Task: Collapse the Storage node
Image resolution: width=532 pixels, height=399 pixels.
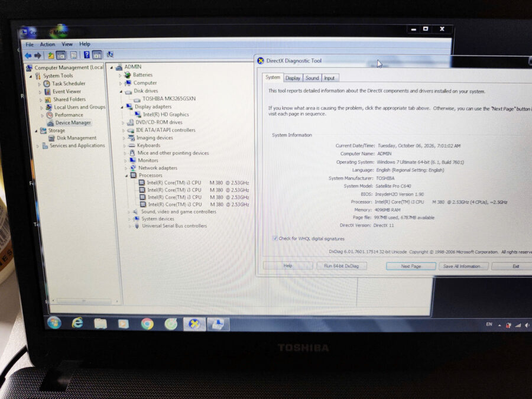Action: coord(36,131)
